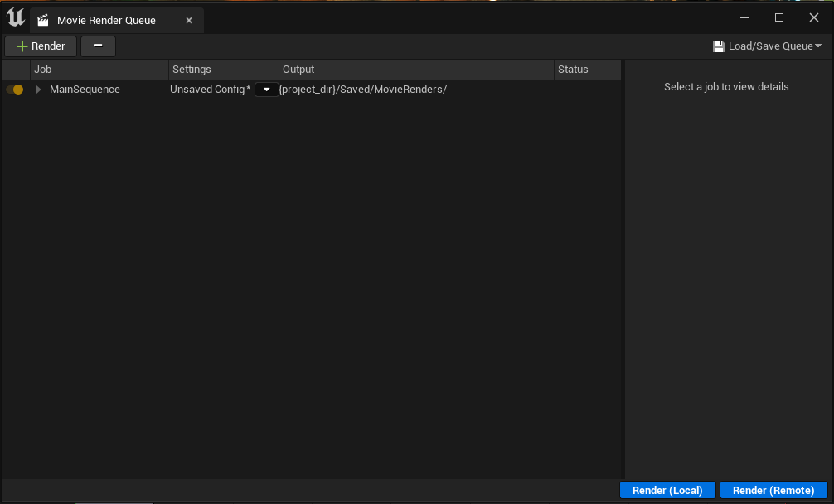
Task: Select the Movie Render Queue tab
Action: pyautogui.click(x=117, y=21)
